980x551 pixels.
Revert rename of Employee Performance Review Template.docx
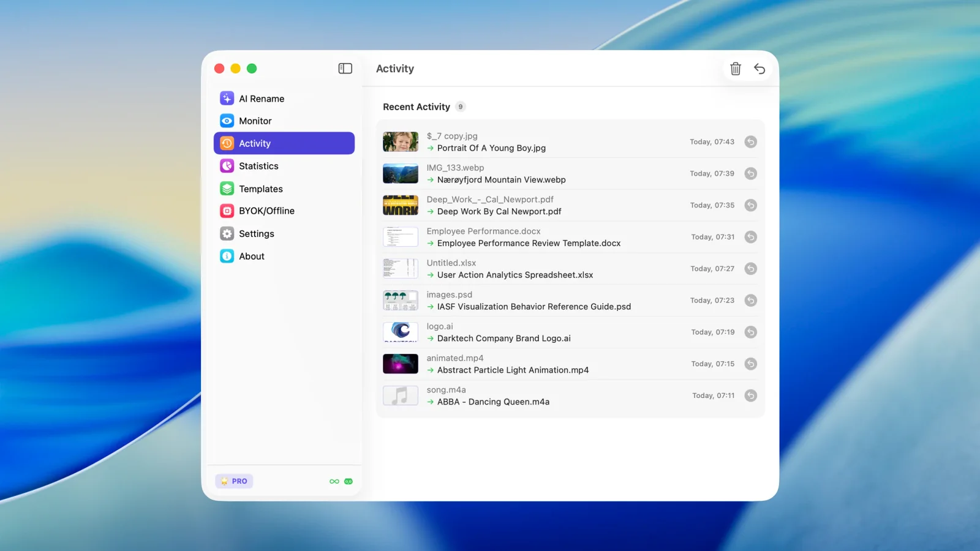coord(750,237)
